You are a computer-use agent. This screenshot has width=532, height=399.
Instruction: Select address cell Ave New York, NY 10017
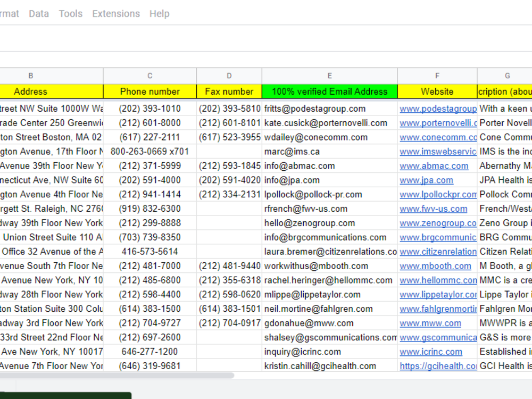[52, 352]
